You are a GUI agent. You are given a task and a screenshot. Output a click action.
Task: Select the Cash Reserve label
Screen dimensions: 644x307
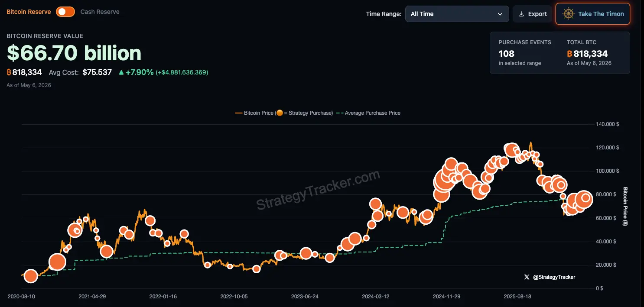click(x=100, y=12)
